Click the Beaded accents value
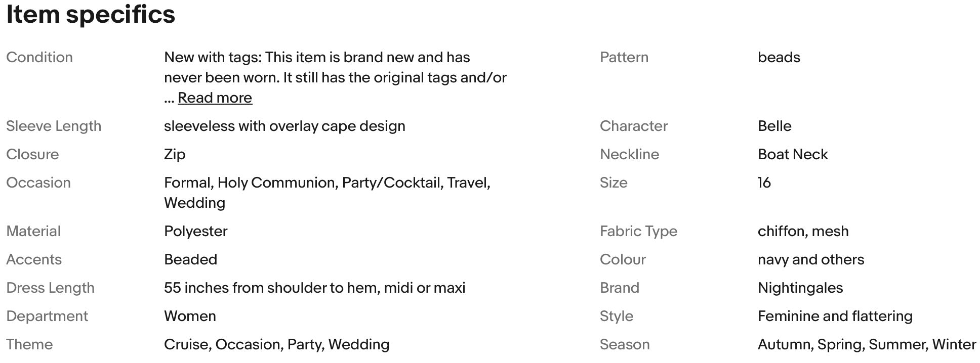The image size is (980, 363). pos(190,259)
